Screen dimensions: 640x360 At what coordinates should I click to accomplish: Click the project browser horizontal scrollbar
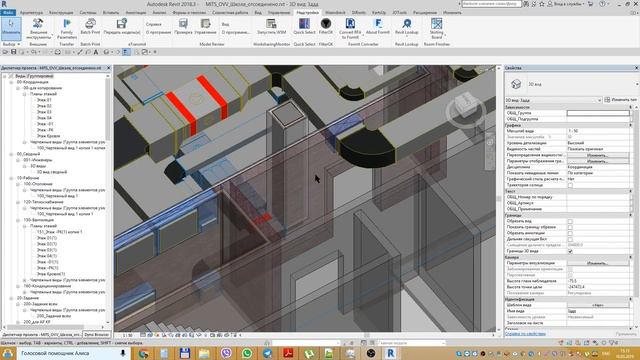pyautogui.click(x=46, y=327)
